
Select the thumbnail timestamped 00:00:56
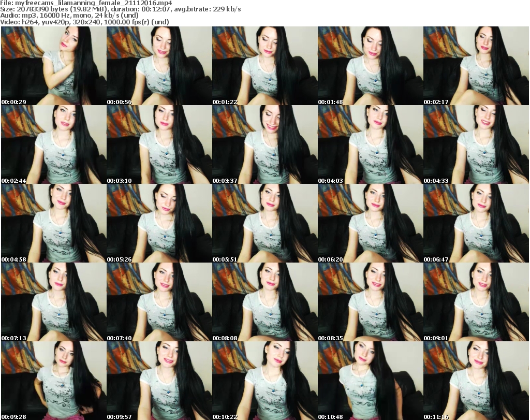coord(159,66)
